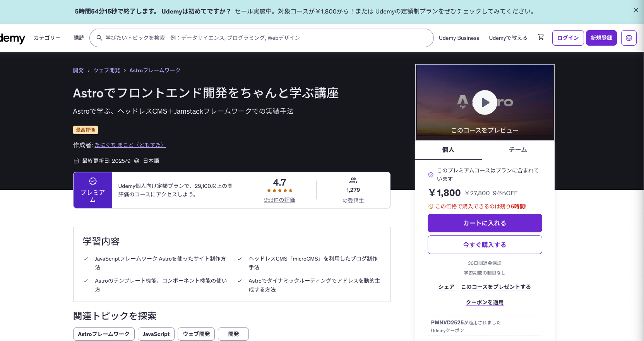The height and width of the screenshot is (341, 644).
Task: Click カートに入れる button
Action: click(x=485, y=223)
